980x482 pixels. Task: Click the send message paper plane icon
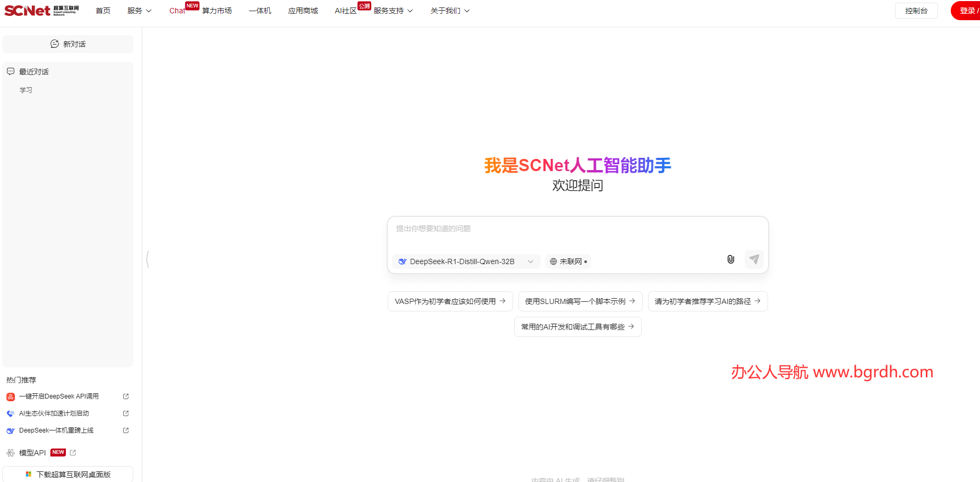[x=754, y=259]
